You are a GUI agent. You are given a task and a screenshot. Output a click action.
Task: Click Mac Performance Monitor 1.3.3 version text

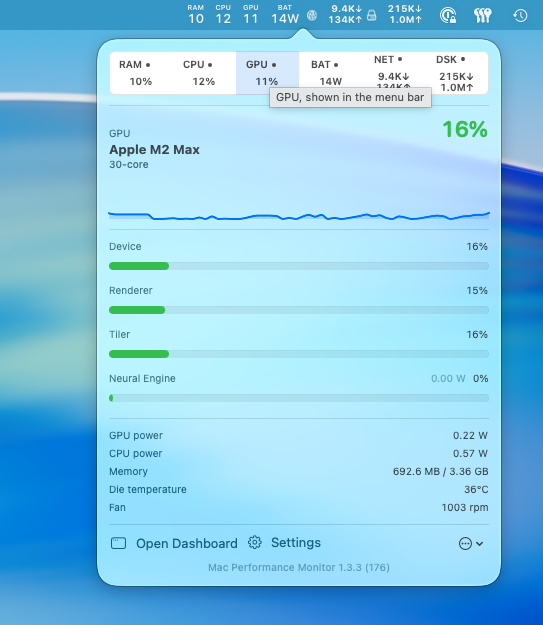point(299,567)
